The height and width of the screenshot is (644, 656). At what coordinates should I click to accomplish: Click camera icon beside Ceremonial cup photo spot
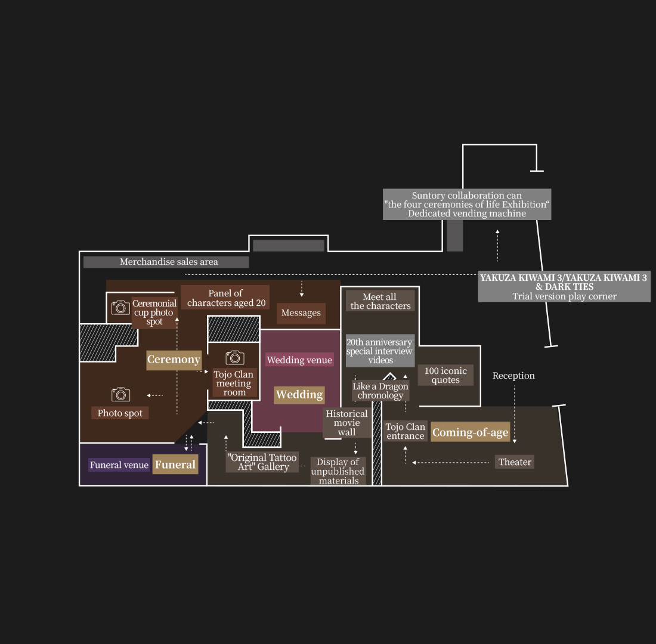[x=120, y=308]
